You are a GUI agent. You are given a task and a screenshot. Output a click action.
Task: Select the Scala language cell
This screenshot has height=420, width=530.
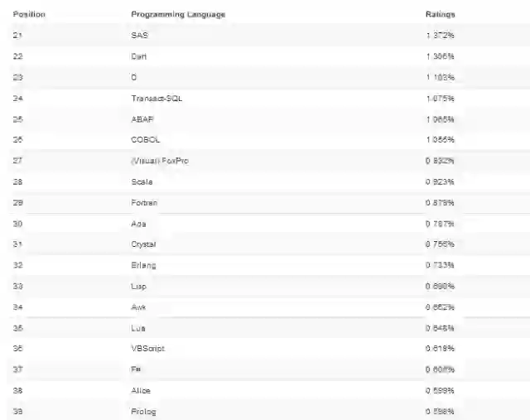coord(142,181)
